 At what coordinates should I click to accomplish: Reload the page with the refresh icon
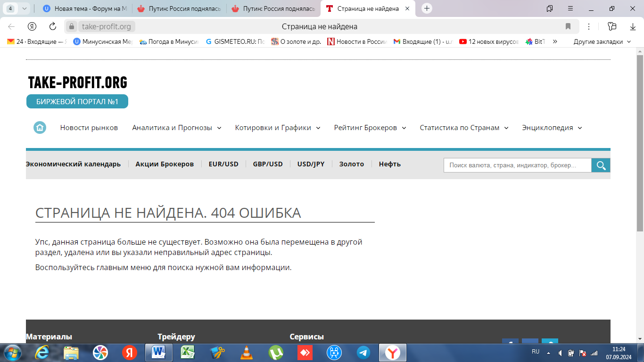click(x=53, y=26)
